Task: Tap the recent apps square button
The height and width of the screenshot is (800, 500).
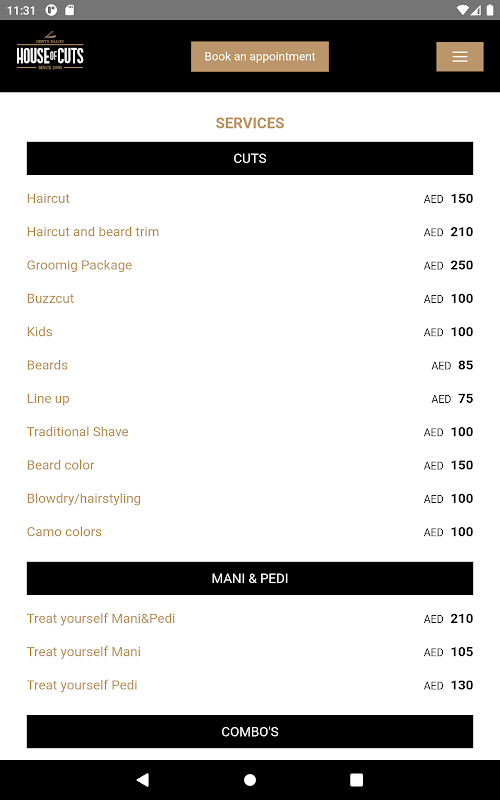Action: [x=357, y=780]
